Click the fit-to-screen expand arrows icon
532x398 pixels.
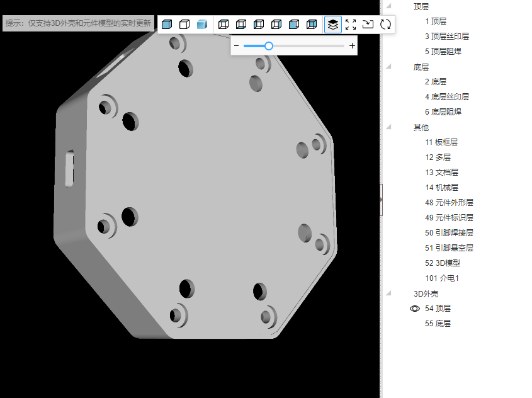coord(351,25)
